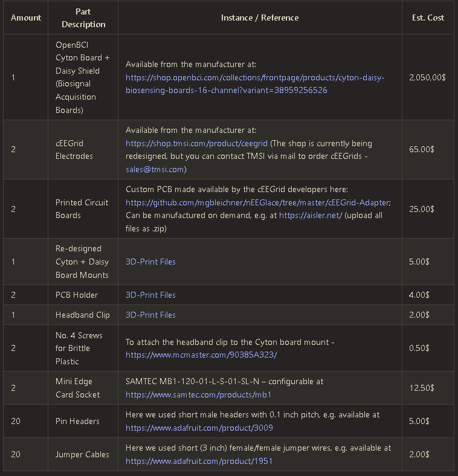Screen dimensions: 458x476
Task: Open the Adafruit product 1951 link
Action: [199, 461]
